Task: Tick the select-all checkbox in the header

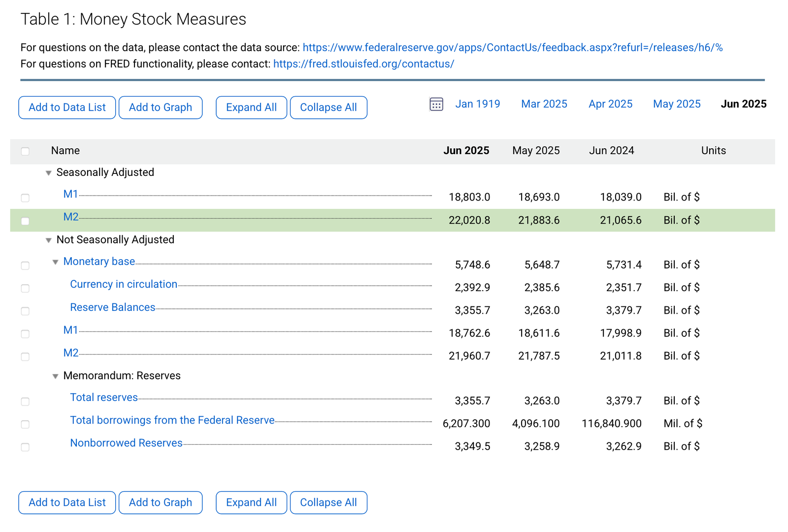Action: point(25,151)
